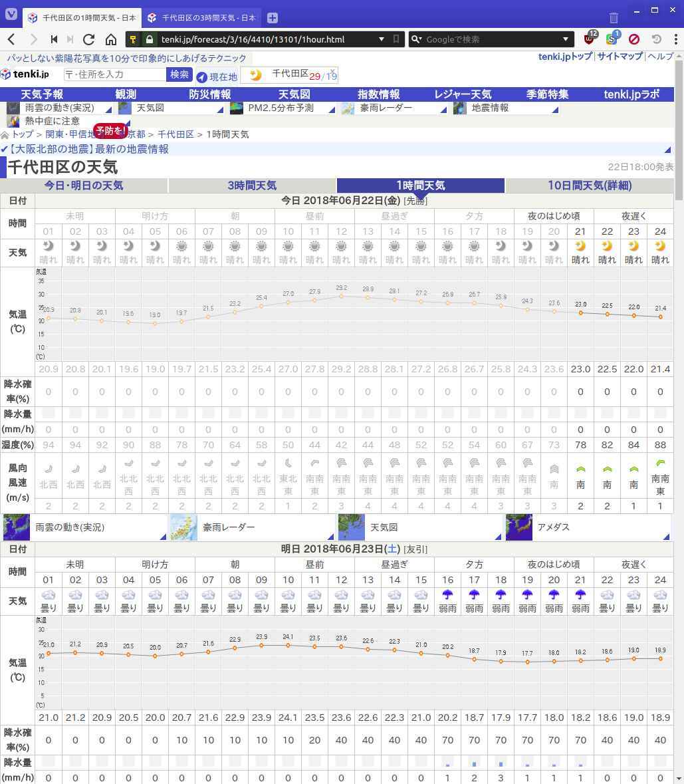The width and height of the screenshot is (684, 784).
Task: Open the アメダス thumbnail below the table
Action: (519, 527)
